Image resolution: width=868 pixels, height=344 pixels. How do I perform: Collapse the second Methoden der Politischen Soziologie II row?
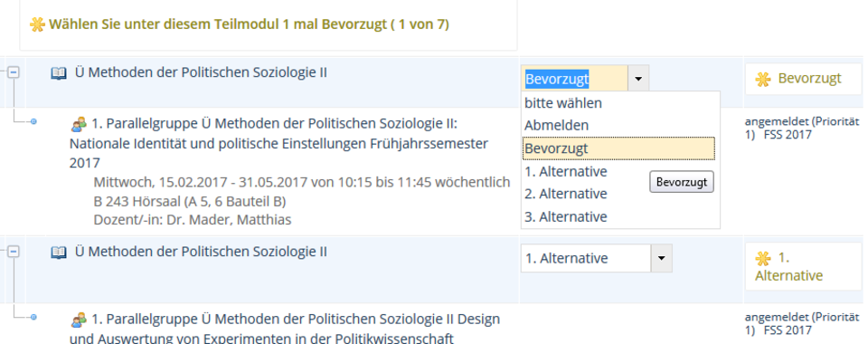click(x=14, y=252)
